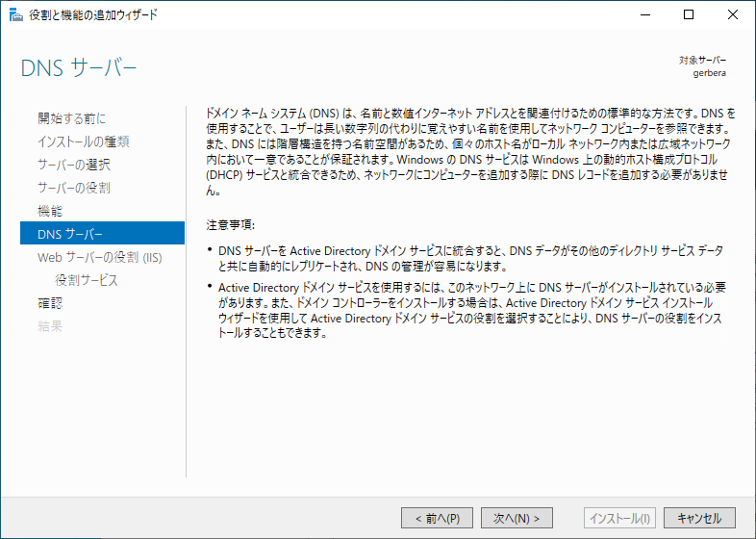Close the wizard with the X button
The height and width of the screenshot is (539, 756).
[732, 15]
